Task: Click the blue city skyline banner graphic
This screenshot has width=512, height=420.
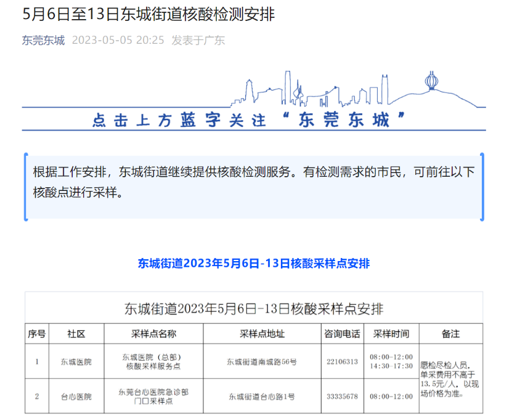Action: click(308, 88)
